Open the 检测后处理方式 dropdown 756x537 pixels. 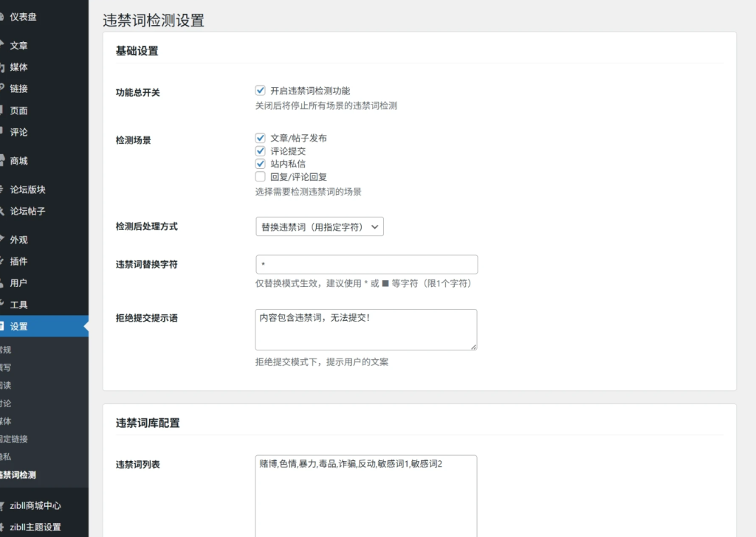[x=320, y=226]
